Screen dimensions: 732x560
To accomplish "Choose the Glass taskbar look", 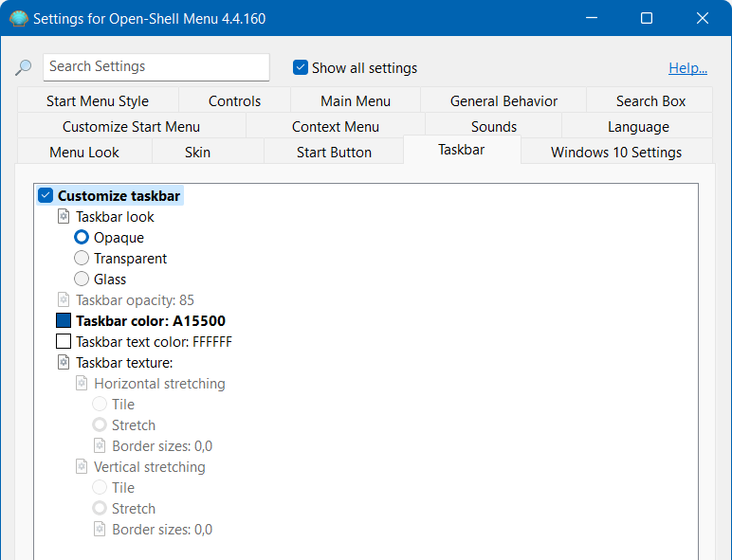I will (82, 280).
